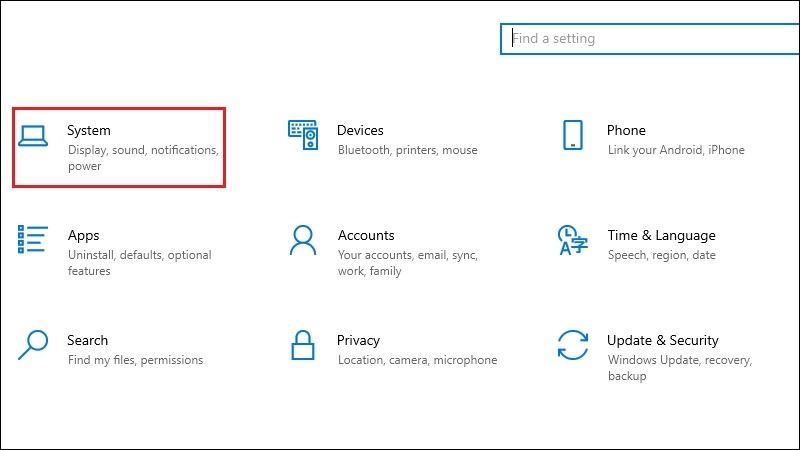The image size is (800, 450).
Task: Open the Time & Language heading
Action: (x=661, y=236)
